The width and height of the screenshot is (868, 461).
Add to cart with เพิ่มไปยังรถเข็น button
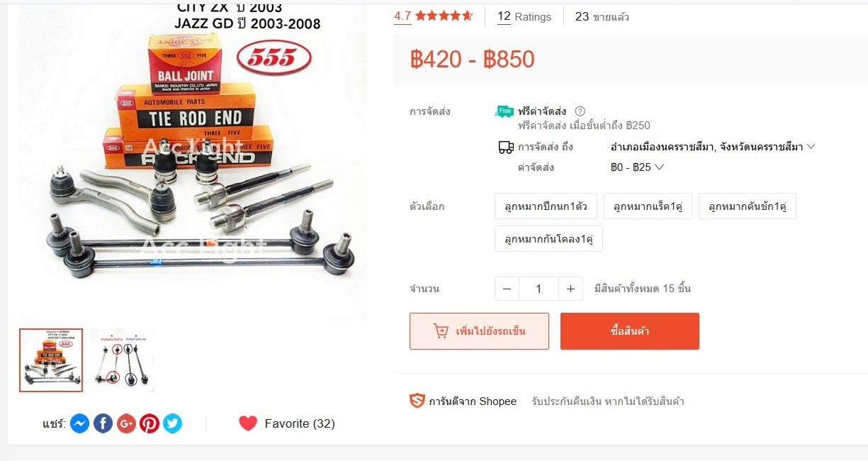click(x=479, y=331)
